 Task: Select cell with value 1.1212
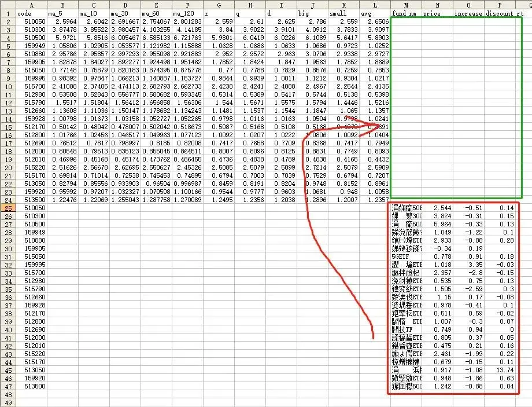[312, 78]
